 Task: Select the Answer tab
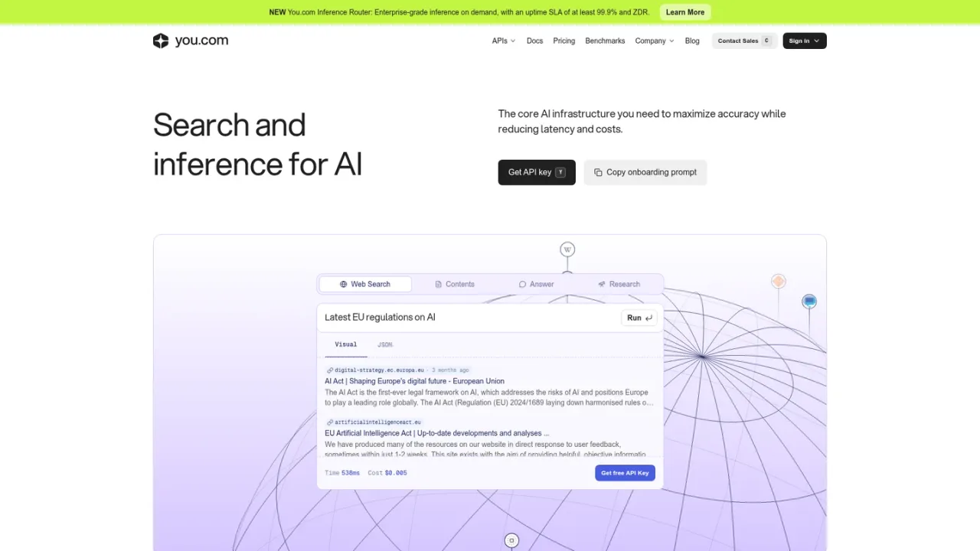536,284
